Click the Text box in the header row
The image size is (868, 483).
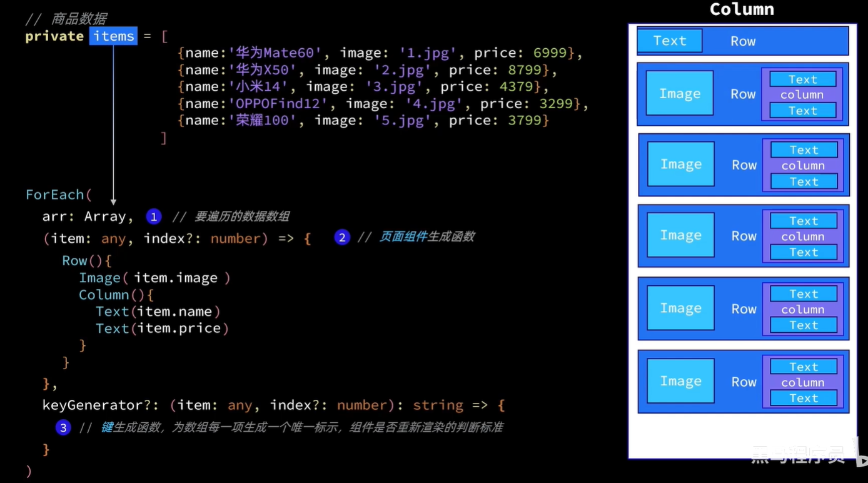point(670,41)
